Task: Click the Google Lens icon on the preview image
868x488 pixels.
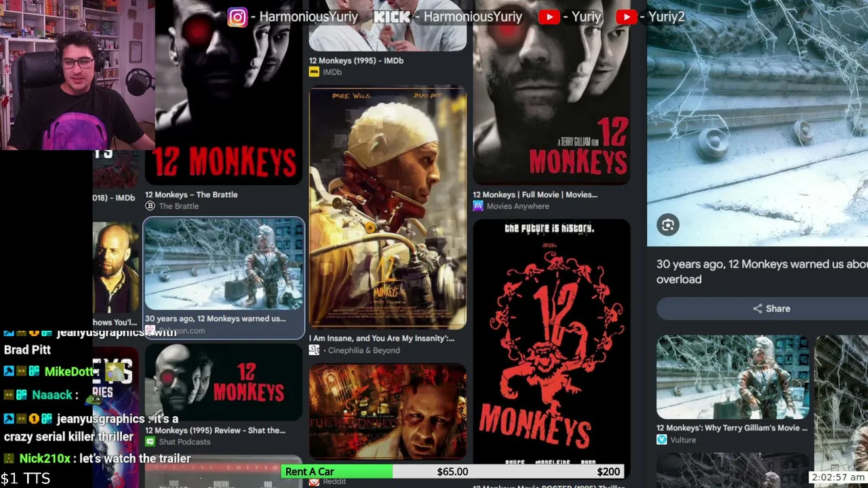Action: point(668,226)
